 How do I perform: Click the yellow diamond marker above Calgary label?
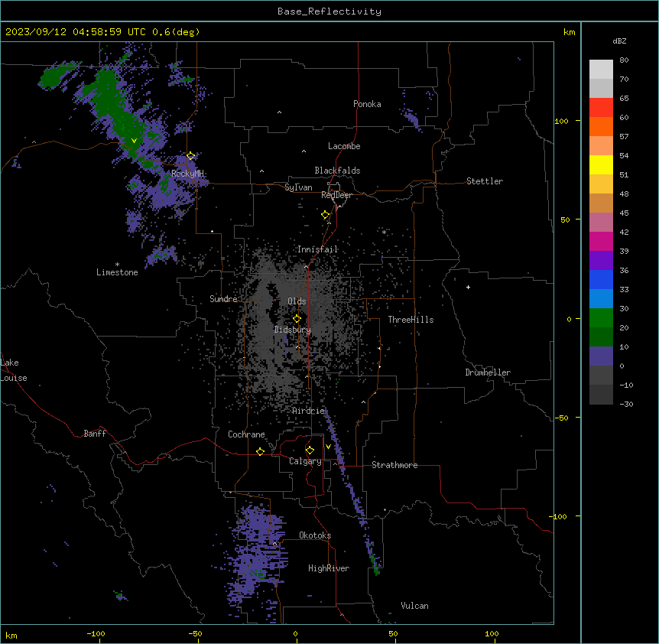310,450
